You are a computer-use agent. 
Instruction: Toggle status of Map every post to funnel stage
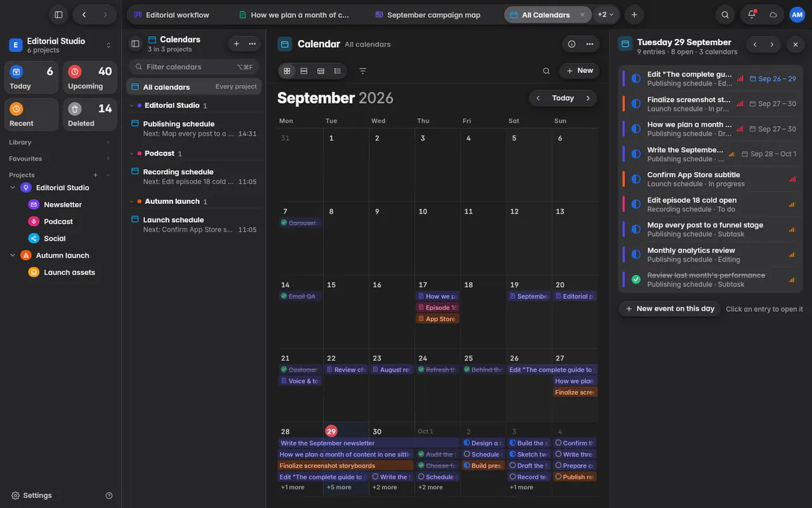(x=636, y=229)
